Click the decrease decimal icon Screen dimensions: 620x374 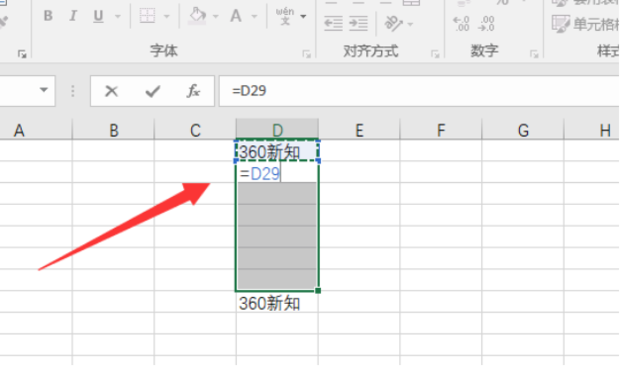point(486,24)
